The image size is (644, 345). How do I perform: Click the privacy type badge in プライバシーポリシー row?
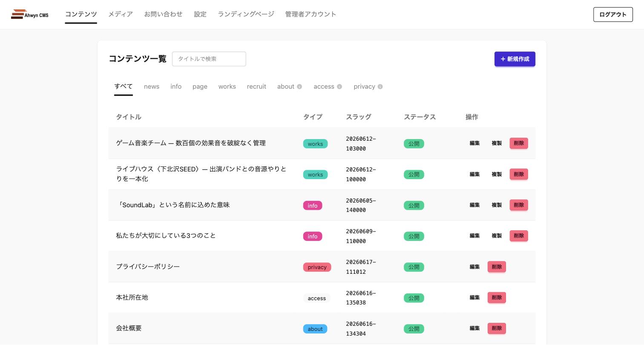point(317,267)
